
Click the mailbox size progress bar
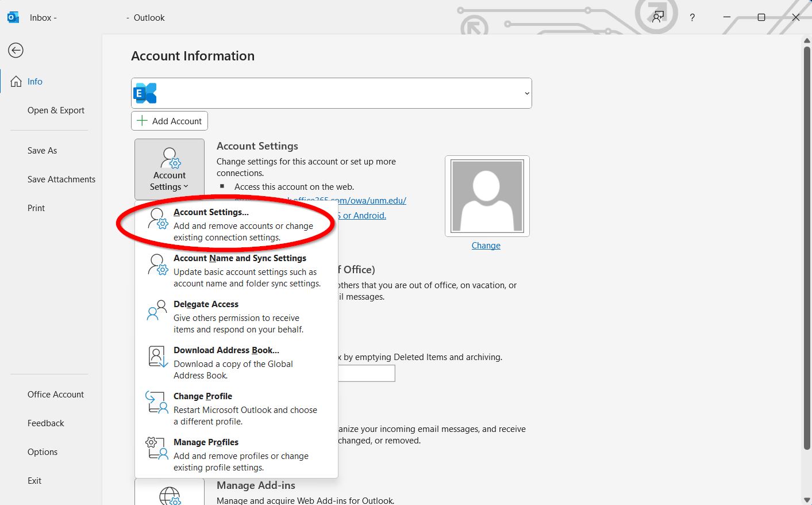click(366, 373)
